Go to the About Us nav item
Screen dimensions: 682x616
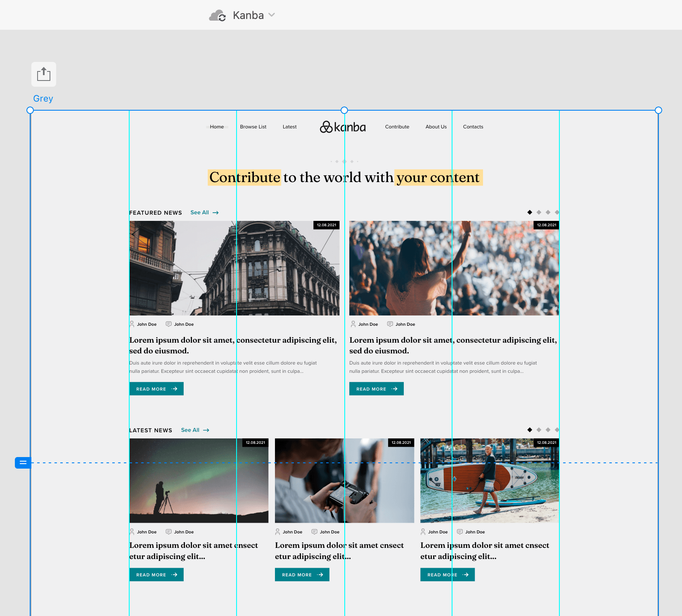(x=436, y=127)
